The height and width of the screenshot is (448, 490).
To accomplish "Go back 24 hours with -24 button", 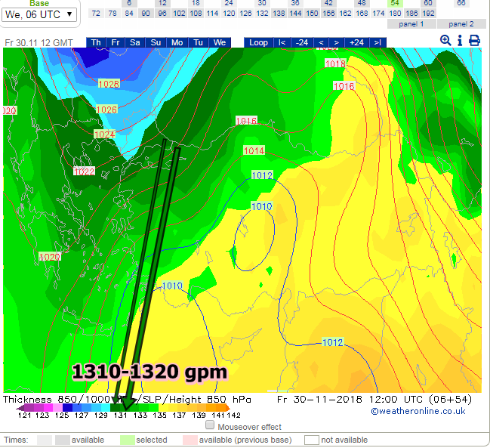I will (x=302, y=42).
